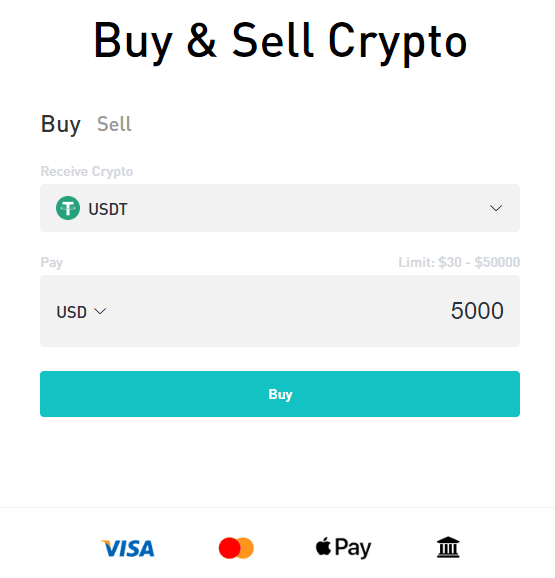Click the Receive Crypto label
Screen dimensions: 555x578
87,171
